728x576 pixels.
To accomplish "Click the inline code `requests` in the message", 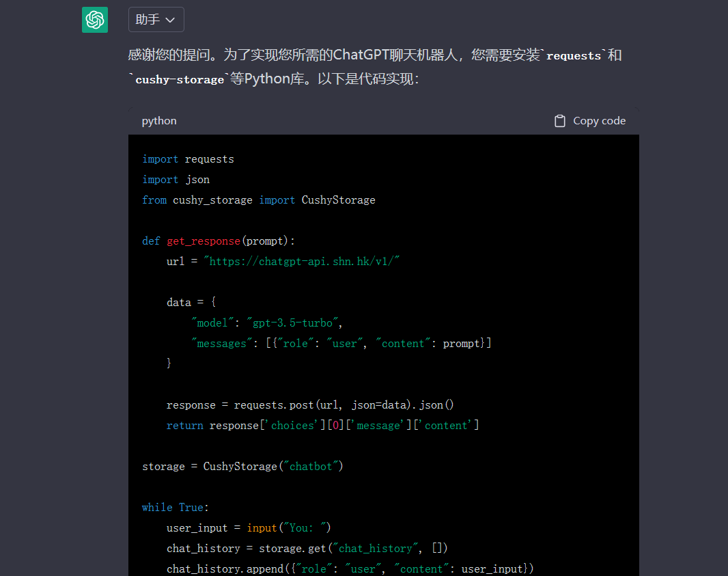I will pos(574,56).
